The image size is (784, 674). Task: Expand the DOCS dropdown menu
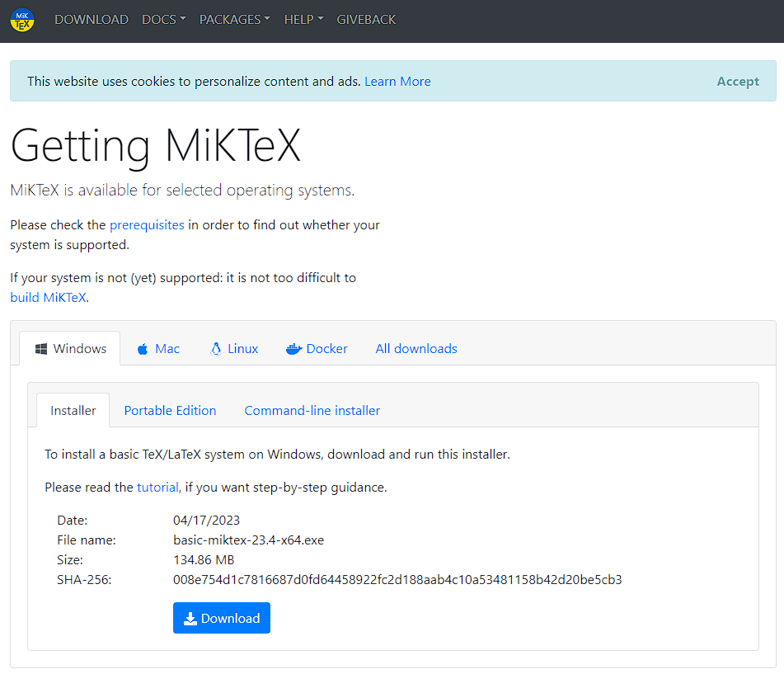pyautogui.click(x=164, y=20)
